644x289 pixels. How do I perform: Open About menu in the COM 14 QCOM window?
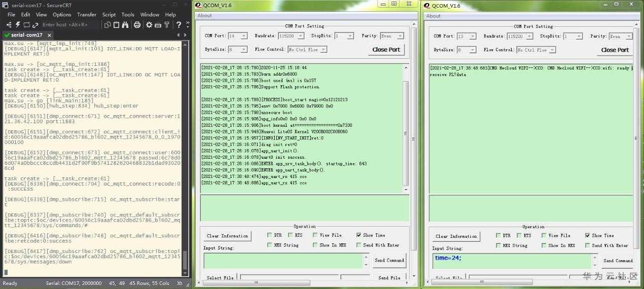pyautogui.click(x=205, y=16)
